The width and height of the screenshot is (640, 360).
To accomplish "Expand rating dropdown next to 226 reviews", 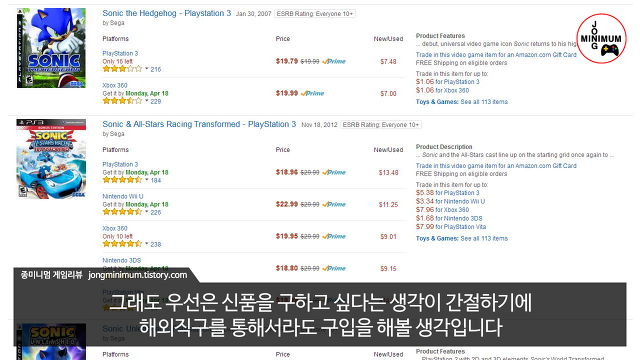I will click(147, 211).
